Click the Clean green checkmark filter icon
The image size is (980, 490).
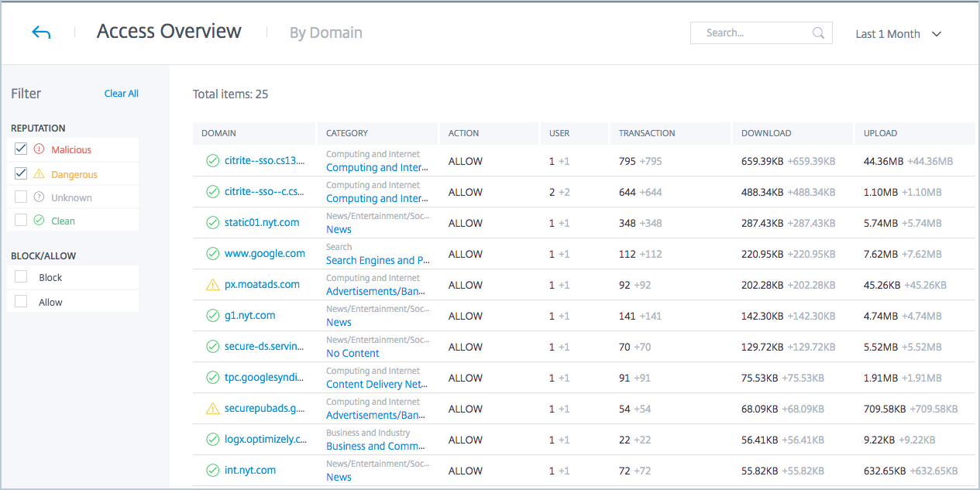pyautogui.click(x=40, y=221)
